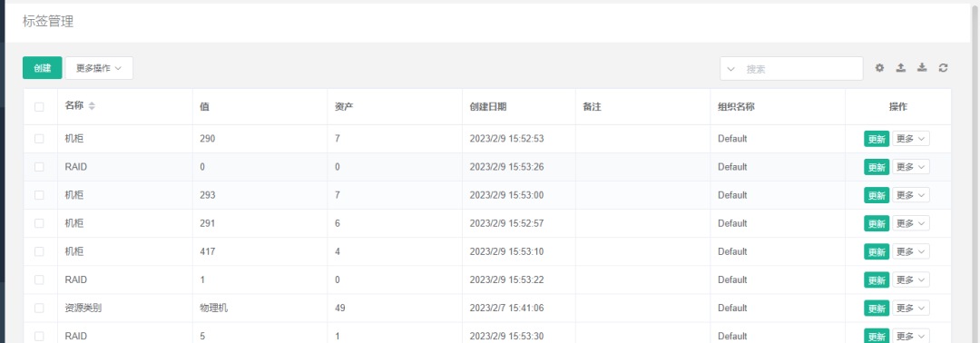Update the 机柜 417 label via 更新

pyautogui.click(x=877, y=251)
